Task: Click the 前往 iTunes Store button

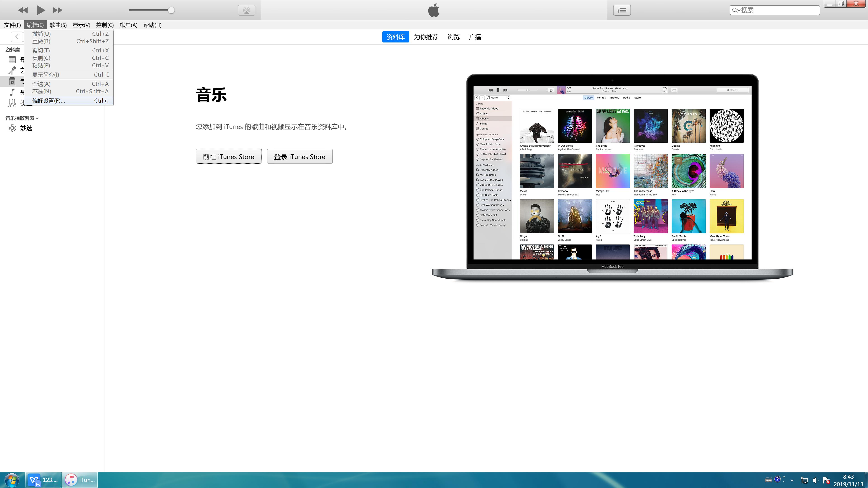Action: tap(229, 157)
